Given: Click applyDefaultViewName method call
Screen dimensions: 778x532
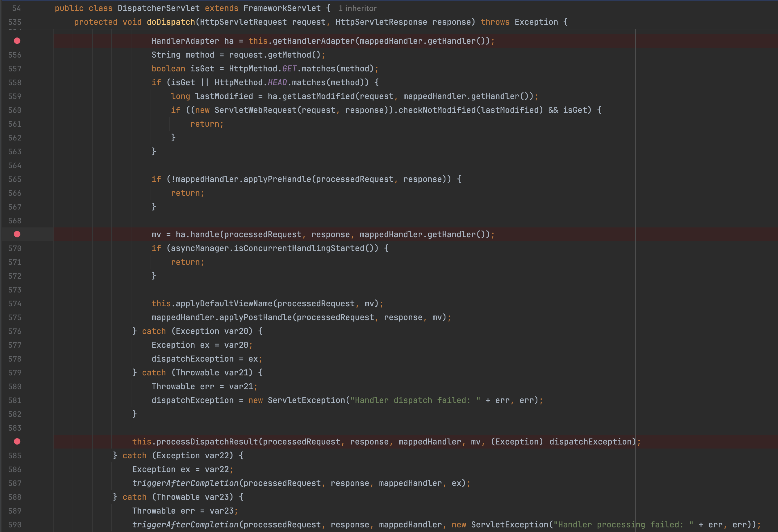Looking at the screenshot, I should pyautogui.click(x=224, y=304).
